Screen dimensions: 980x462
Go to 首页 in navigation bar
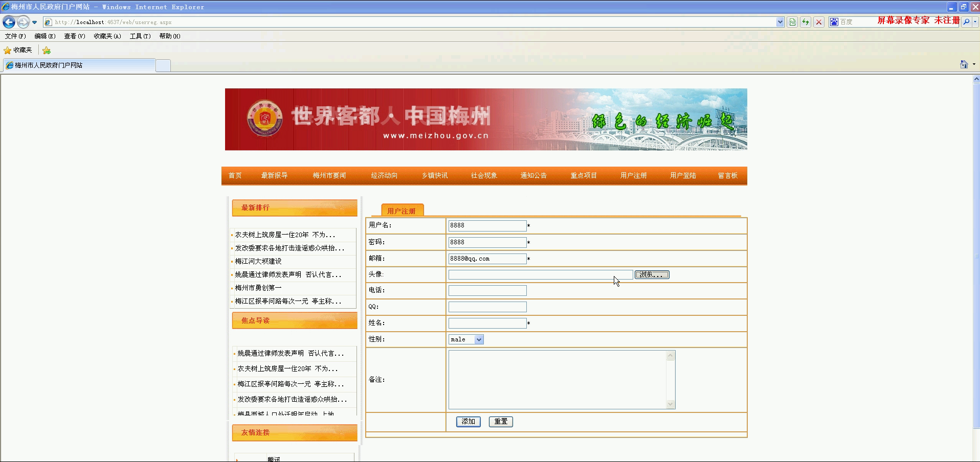235,175
